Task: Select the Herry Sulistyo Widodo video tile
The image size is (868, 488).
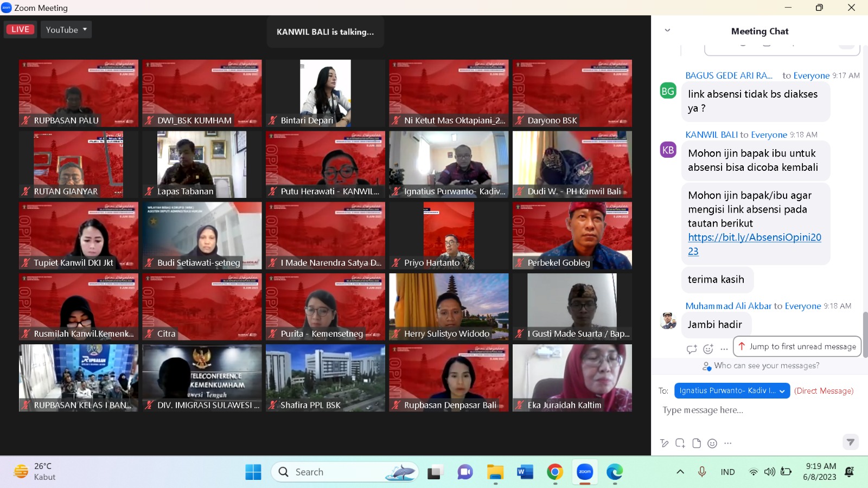Action: tap(449, 307)
